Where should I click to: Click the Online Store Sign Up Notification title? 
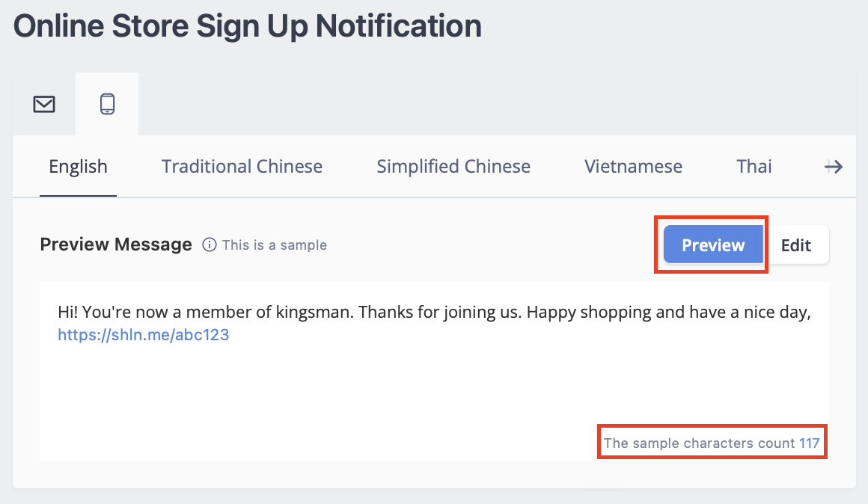point(248,26)
